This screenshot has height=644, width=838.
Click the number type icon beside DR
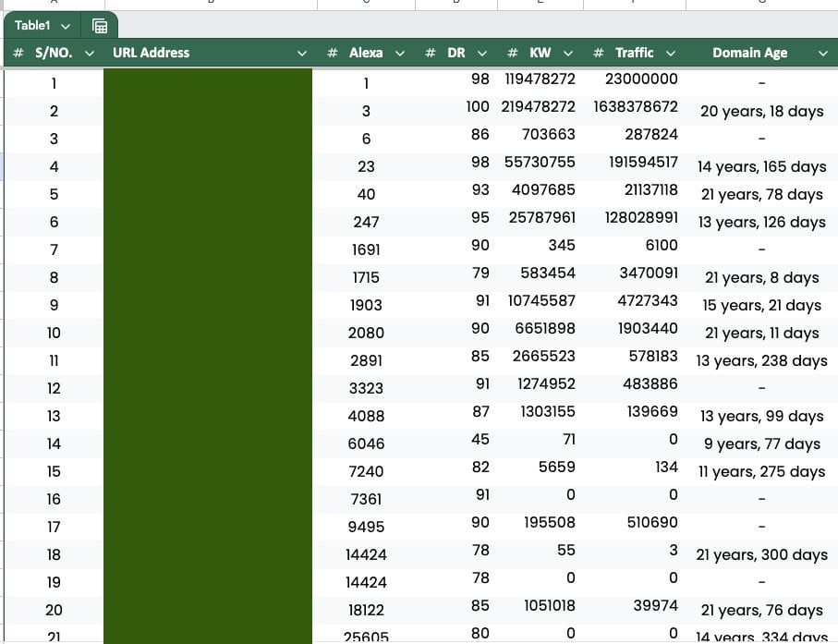(430, 53)
